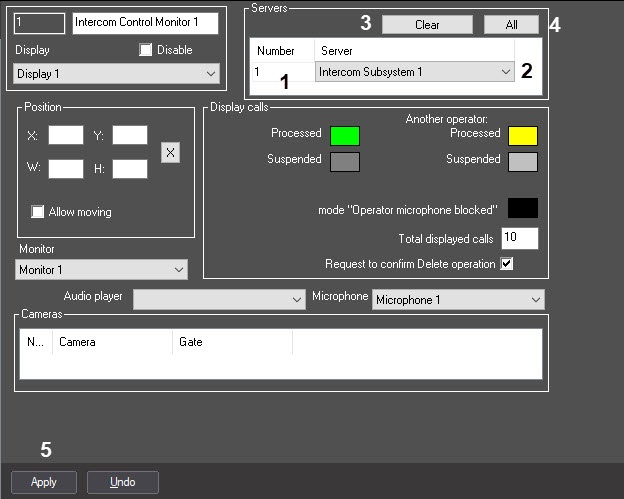Open the Microphone 1 dropdown
624x499 pixels.
pyautogui.click(x=458, y=299)
